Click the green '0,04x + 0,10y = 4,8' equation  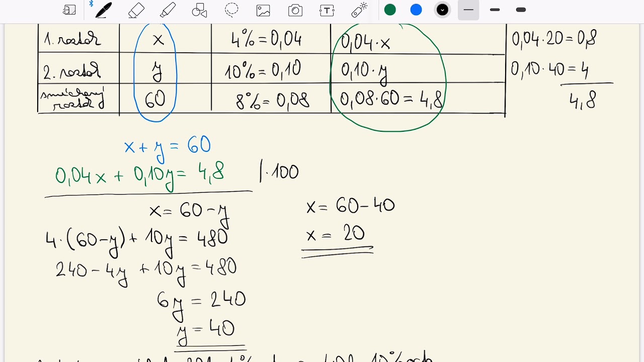(139, 176)
